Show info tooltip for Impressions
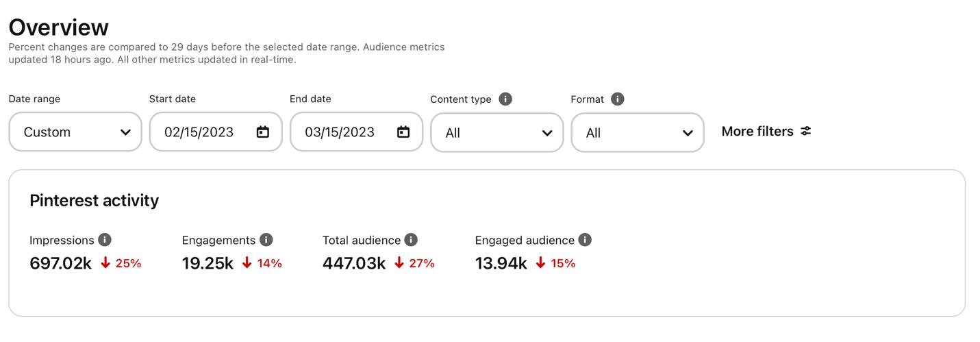Viewport: 980px width, 342px height. click(x=105, y=240)
